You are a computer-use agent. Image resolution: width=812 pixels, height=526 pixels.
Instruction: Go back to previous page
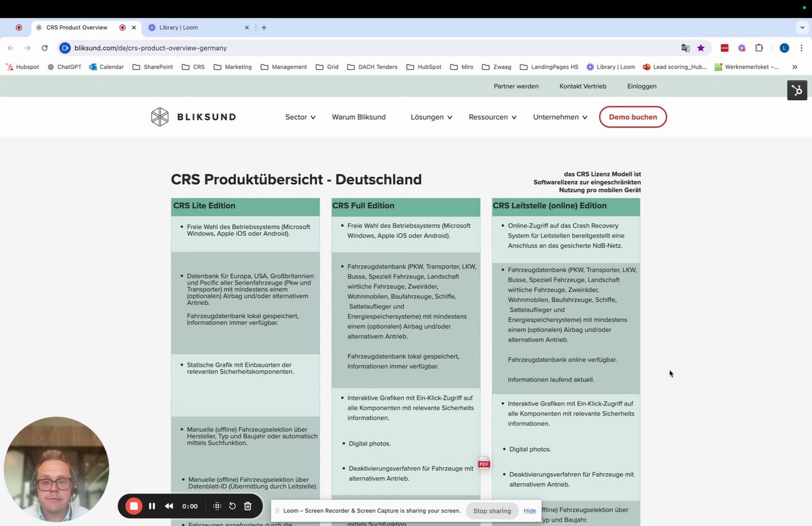10,48
